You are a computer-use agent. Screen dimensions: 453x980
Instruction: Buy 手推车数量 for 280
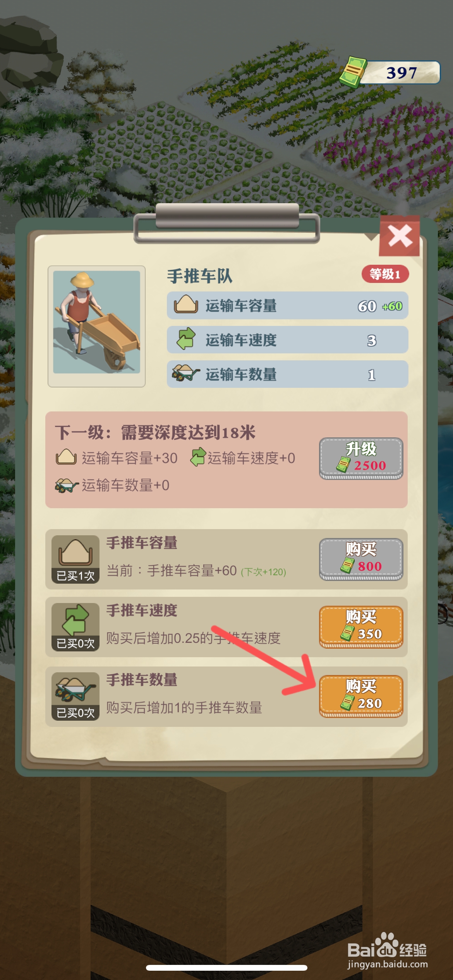pos(361,696)
